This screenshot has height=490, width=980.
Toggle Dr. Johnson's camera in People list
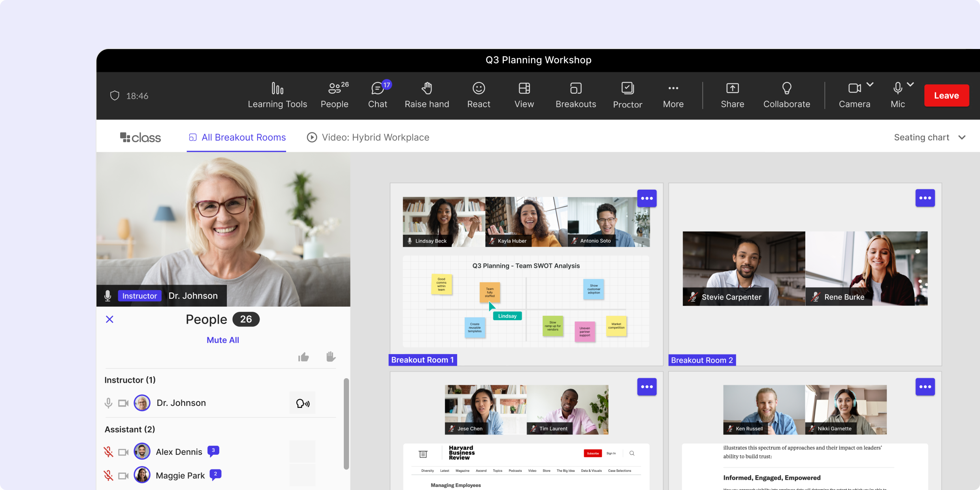coord(123,403)
